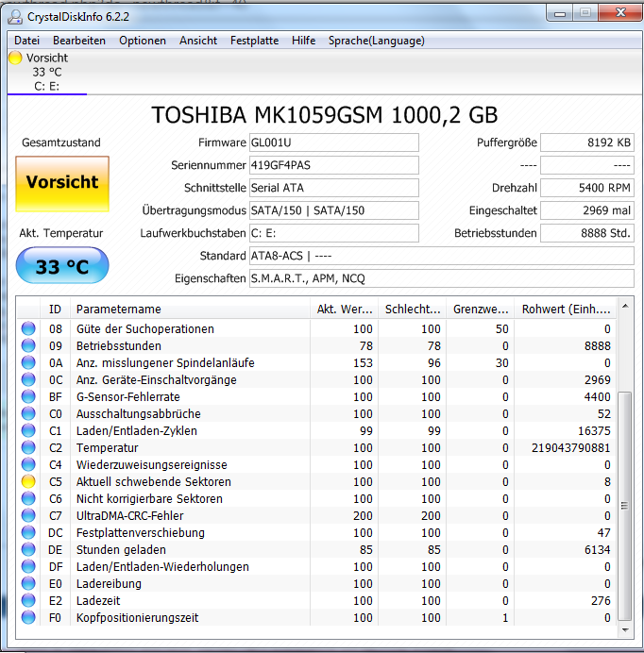644x653 pixels.
Task: Click the status icon for Laden/Entladen-Wiederholungen
Action: 28,567
